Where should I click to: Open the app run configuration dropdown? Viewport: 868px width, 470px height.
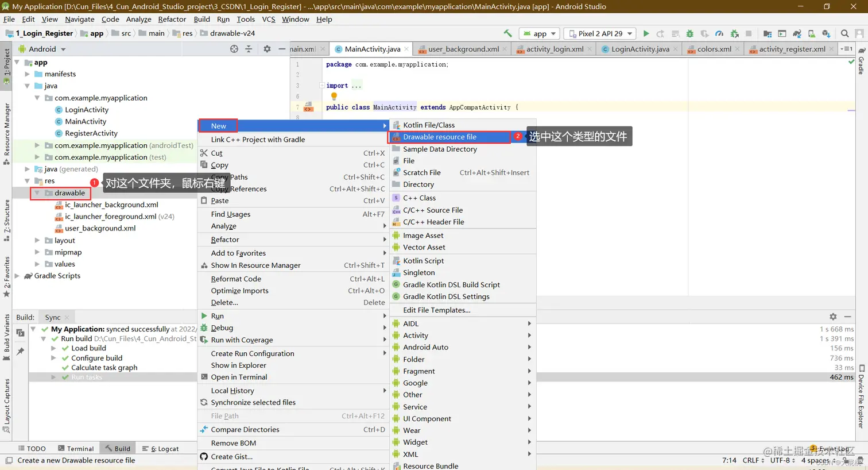[x=540, y=33]
